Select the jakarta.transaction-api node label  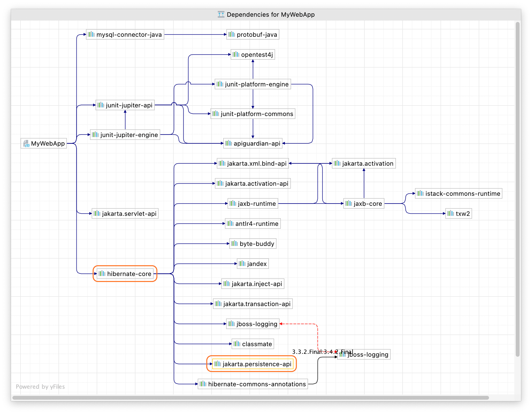click(x=257, y=304)
